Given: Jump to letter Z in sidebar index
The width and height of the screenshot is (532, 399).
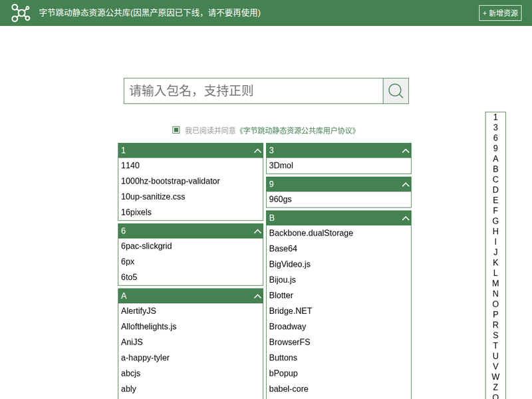Looking at the screenshot, I should tap(495, 388).
